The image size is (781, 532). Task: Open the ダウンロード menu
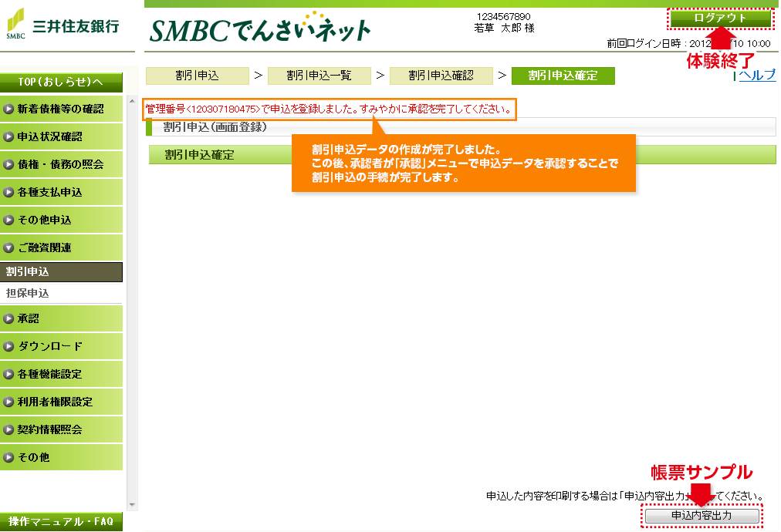(x=61, y=347)
